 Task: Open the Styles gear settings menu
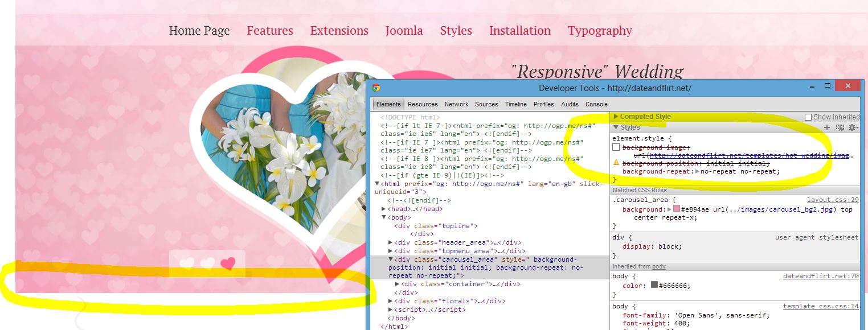(x=853, y=127)
